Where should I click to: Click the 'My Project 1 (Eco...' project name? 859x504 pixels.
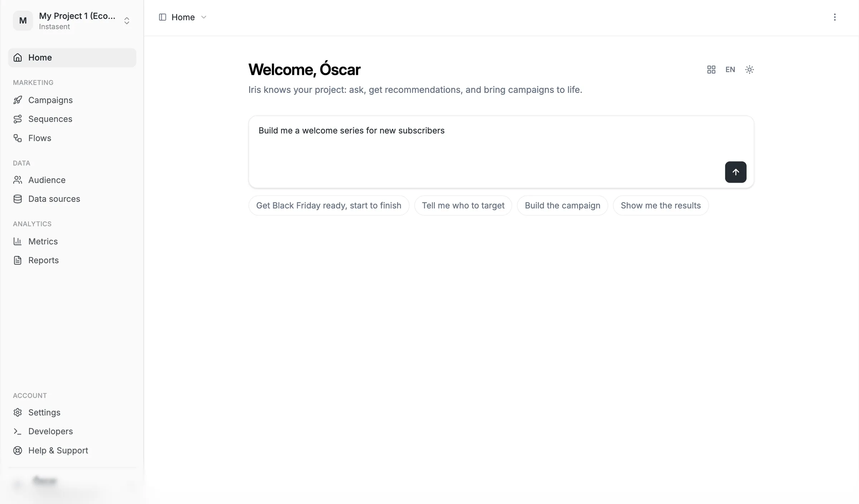tap(77, 16)
